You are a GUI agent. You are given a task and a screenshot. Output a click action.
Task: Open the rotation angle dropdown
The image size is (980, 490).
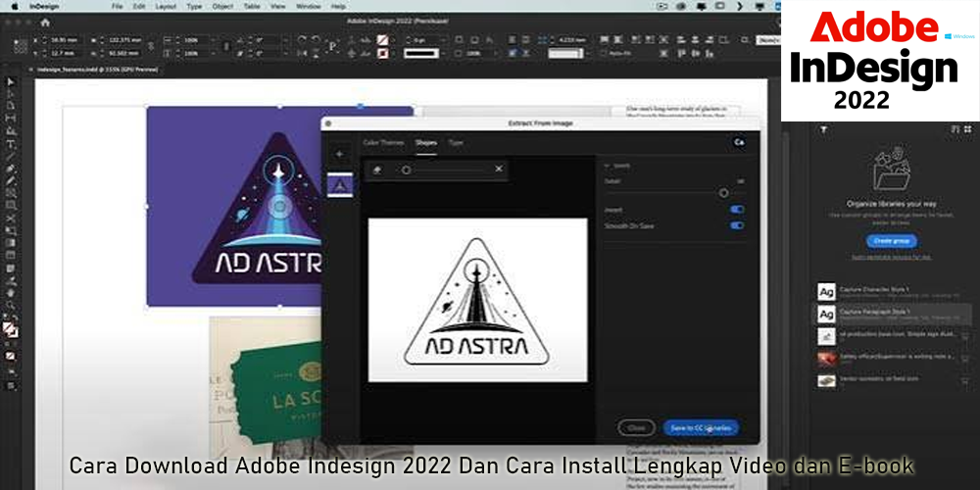283,39
